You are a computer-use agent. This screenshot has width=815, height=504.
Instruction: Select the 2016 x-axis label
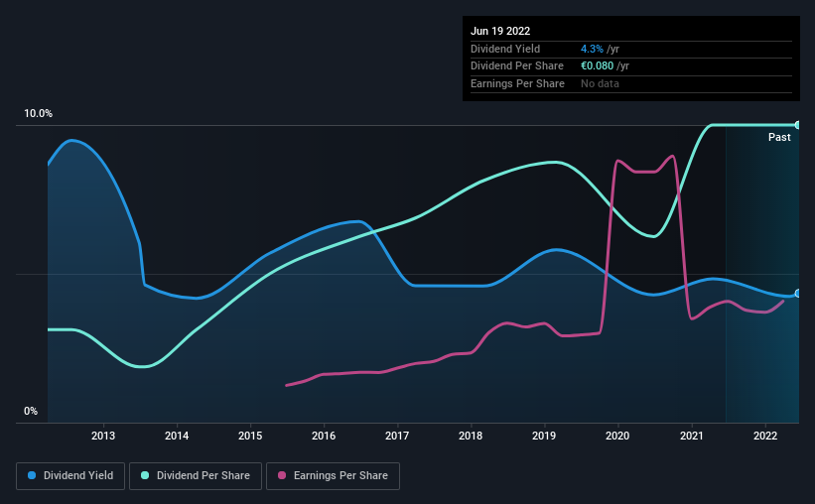click(x=324, y=436)
